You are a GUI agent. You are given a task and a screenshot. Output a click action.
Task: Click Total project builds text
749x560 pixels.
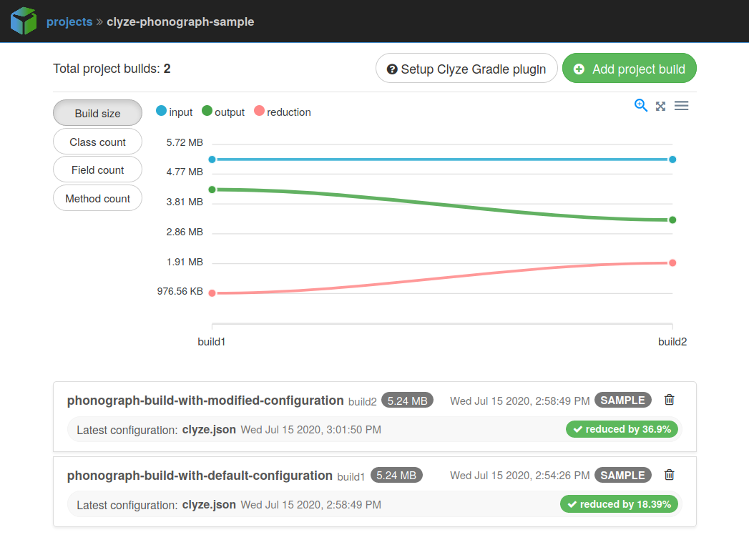tap(112, 69)
